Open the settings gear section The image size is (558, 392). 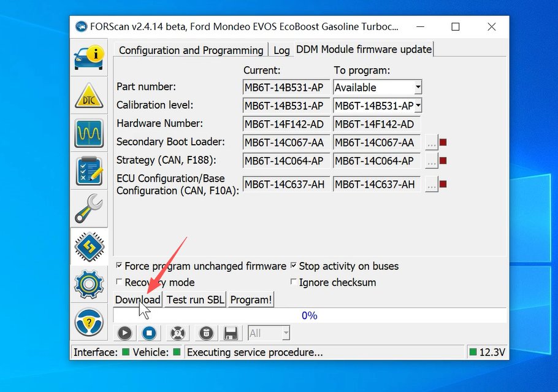89,284
